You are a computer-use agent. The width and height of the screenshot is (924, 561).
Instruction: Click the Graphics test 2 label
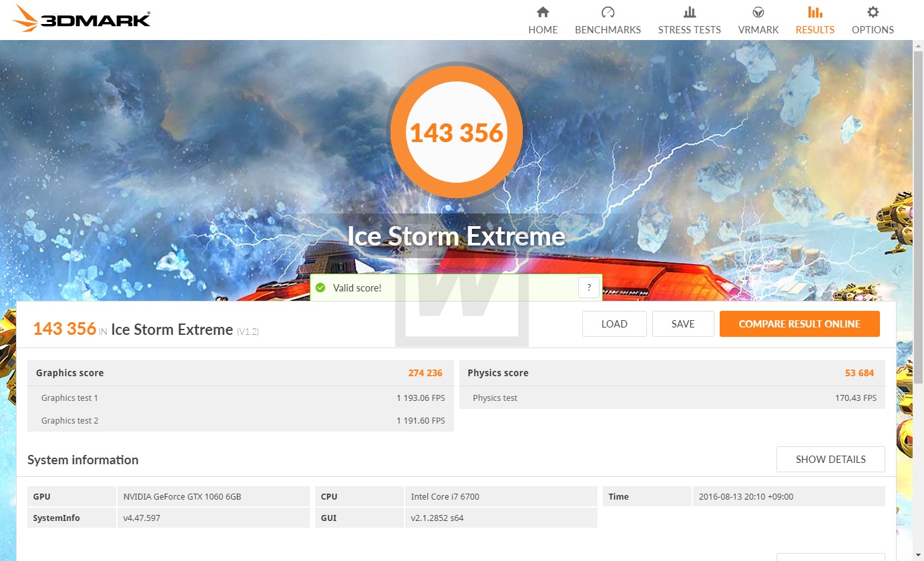[x=69, y=421]
